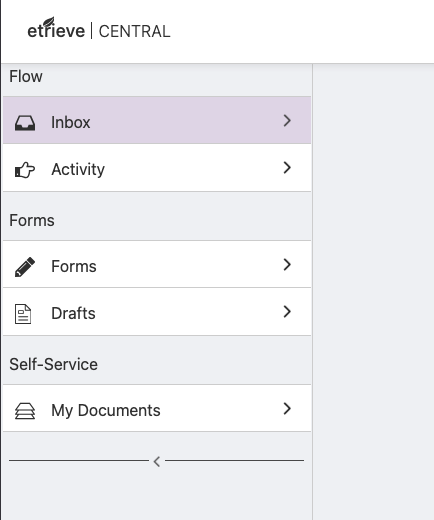434x520 pixels.
Task: Click the CENTRAL text in header
Action: point(135,32)
